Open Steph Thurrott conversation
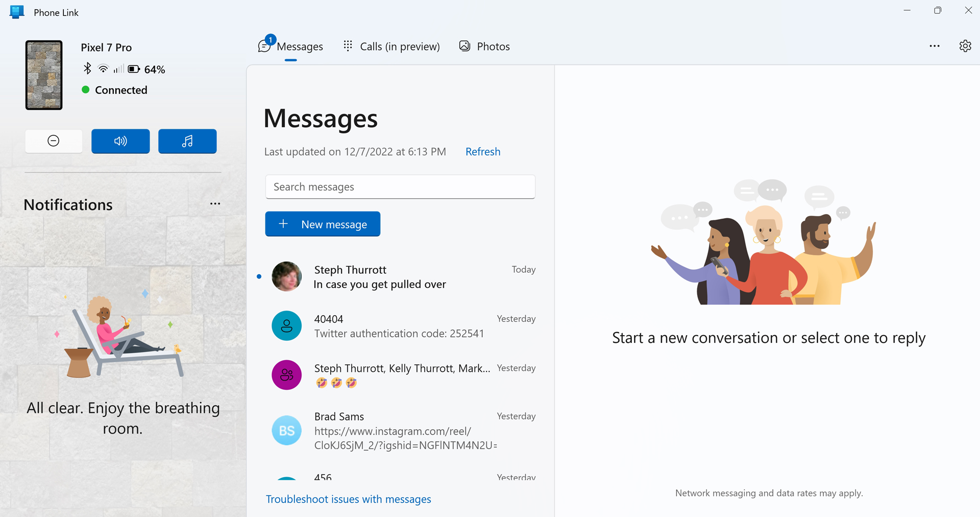This screenshot has height=517, width=980. coord(400,277)
